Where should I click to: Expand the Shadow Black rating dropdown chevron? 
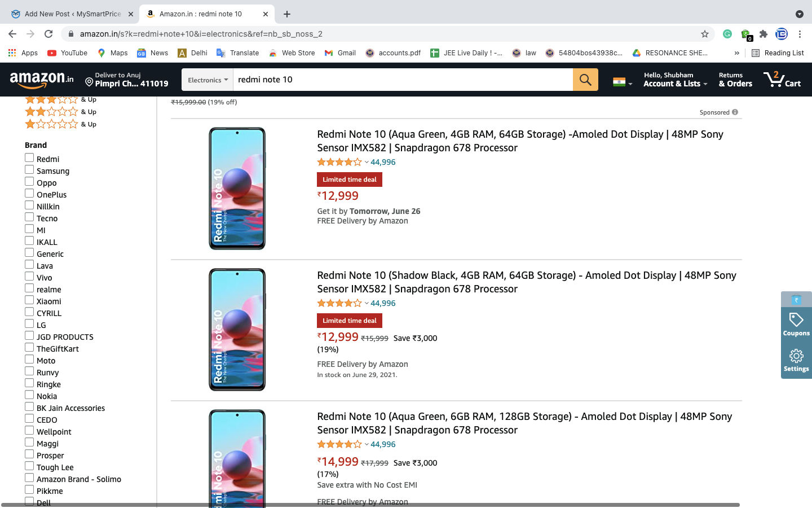(367, 304)
